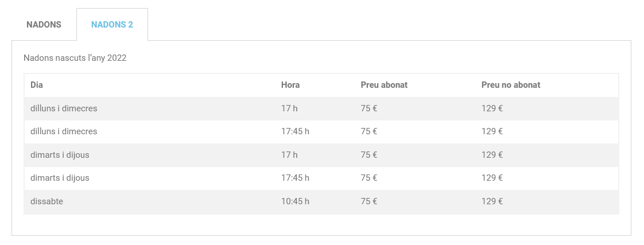The width and height of the screenshot is (644, 245).
Task: Click 129 € price in dissabte row
Action: coord(492,201)
